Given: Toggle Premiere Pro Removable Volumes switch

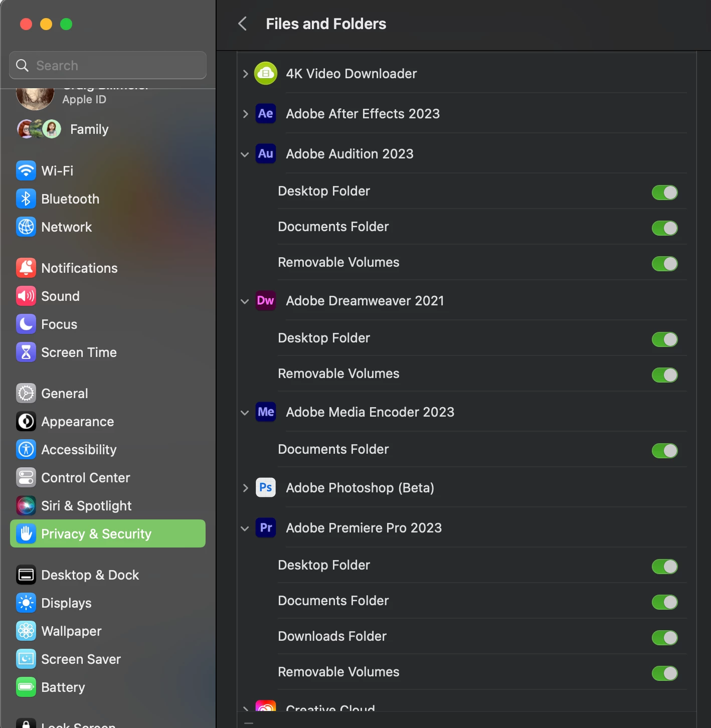Looking at the screenshot, I should (665, 673).
